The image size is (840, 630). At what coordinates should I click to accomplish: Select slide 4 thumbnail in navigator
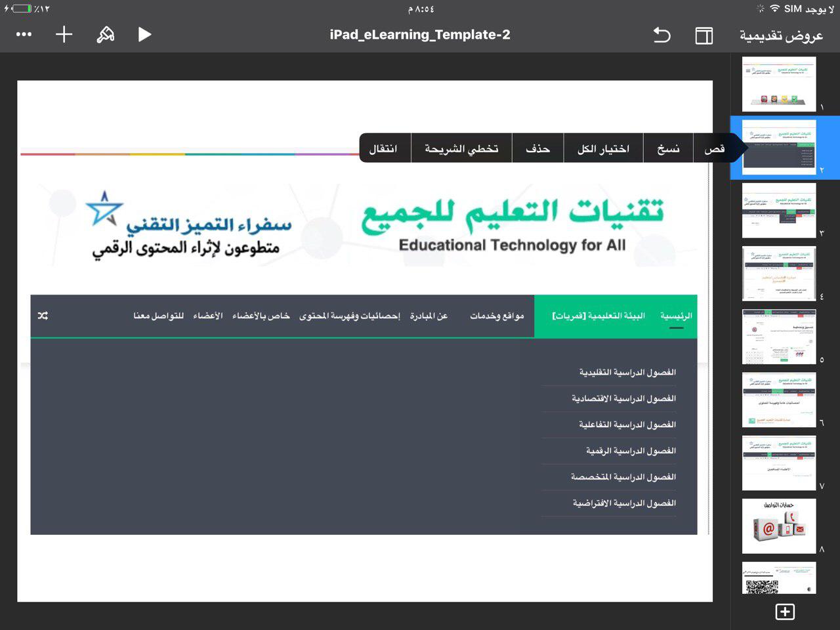pyautogui.click(x=779, y=273)
